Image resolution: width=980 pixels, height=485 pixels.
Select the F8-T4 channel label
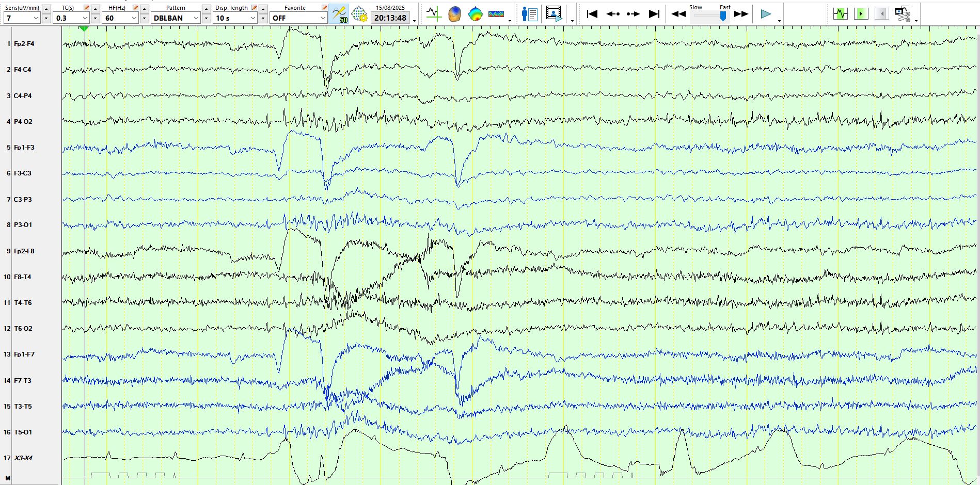(x=22, y=277)
